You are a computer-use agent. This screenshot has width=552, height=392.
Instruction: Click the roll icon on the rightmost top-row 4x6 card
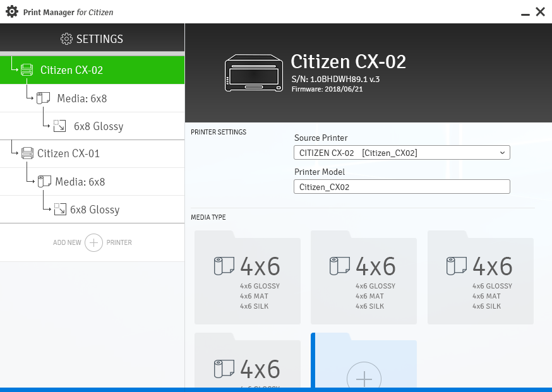(457, 266)
